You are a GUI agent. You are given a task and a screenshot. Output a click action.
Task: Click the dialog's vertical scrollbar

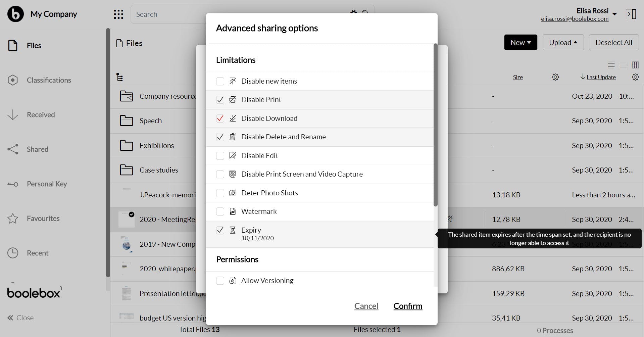436,125
